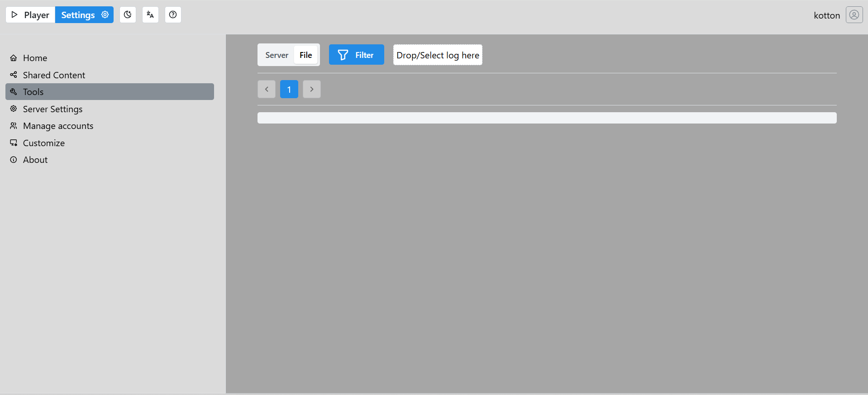Click the kotton username
The image size is (868, 395).
click(827, 15)
